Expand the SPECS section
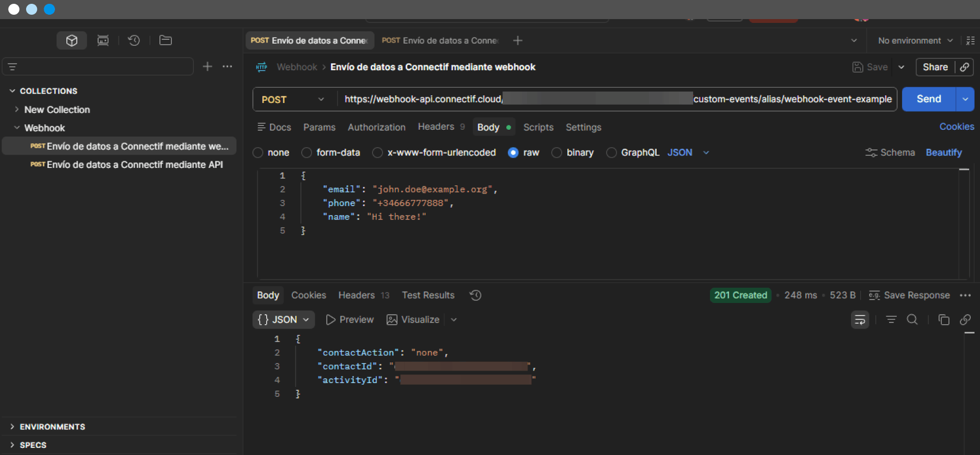This screenshot has width=980, height=455. 13,445
